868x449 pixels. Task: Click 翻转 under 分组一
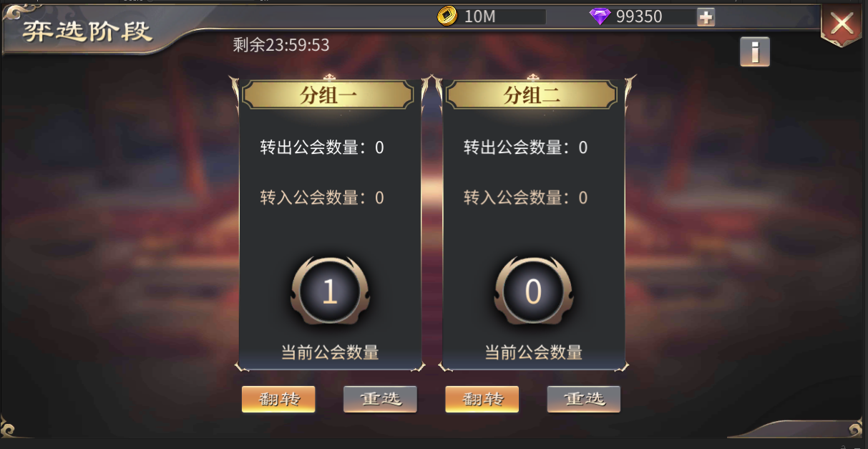click(278, 399)
